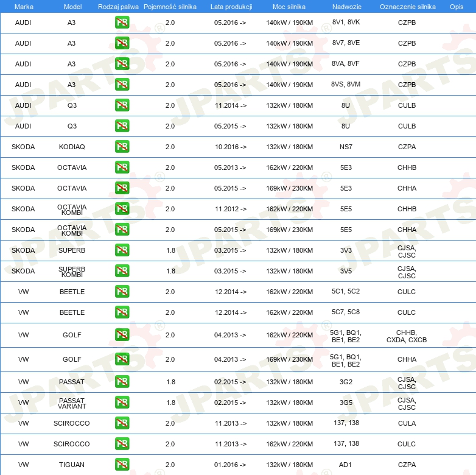Click the fuel icon for BEETLE 5C1, 5C2
Screen dimensions: 476x475
tap(122, 292)
